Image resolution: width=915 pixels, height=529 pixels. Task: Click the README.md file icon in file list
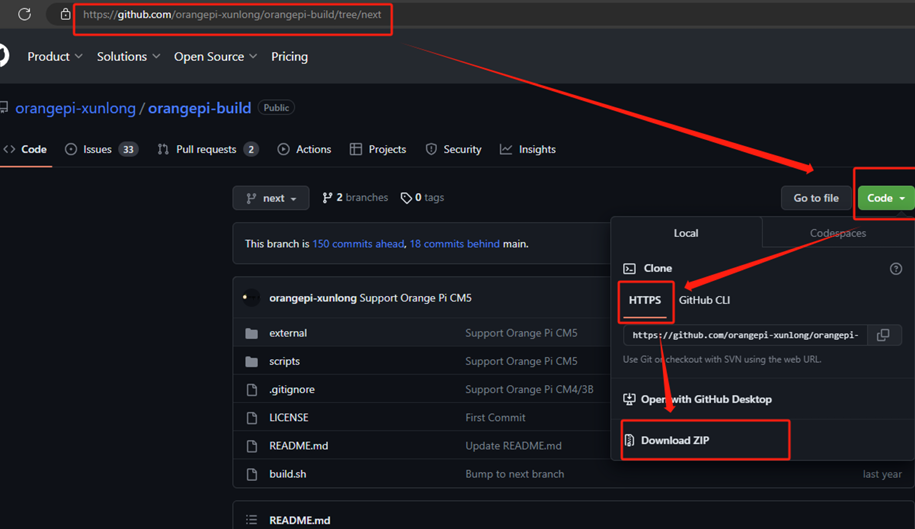pos(252,446)
